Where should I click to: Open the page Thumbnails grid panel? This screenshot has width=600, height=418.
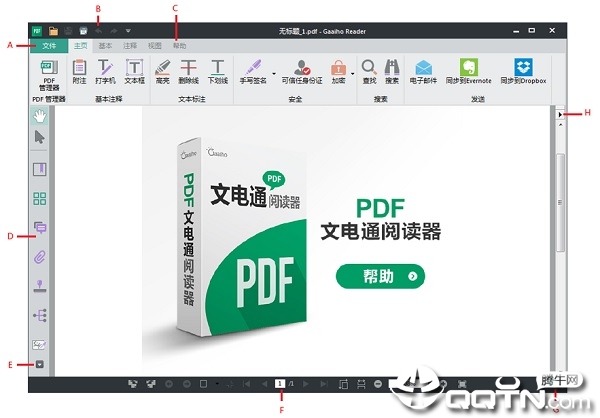tap(39, 199)
